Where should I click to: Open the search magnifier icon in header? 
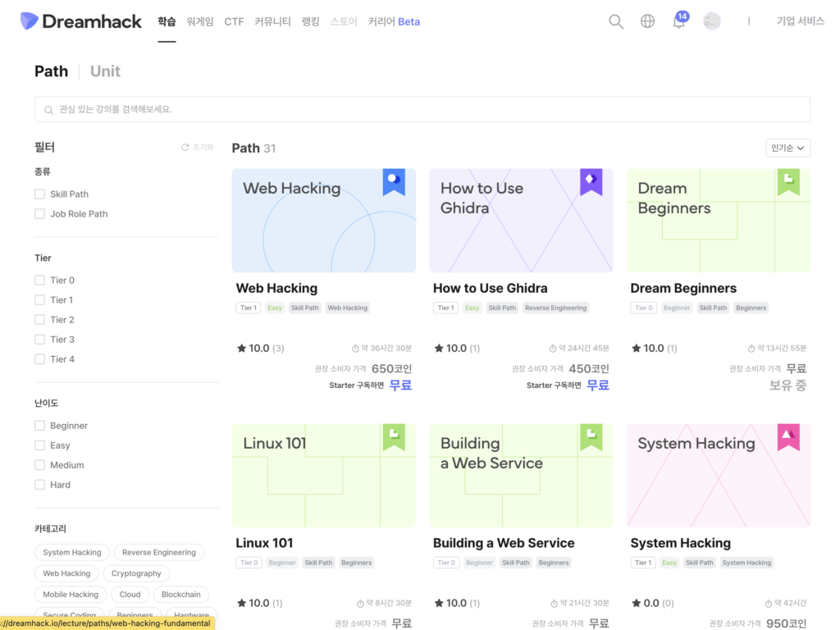click(616, 21)
